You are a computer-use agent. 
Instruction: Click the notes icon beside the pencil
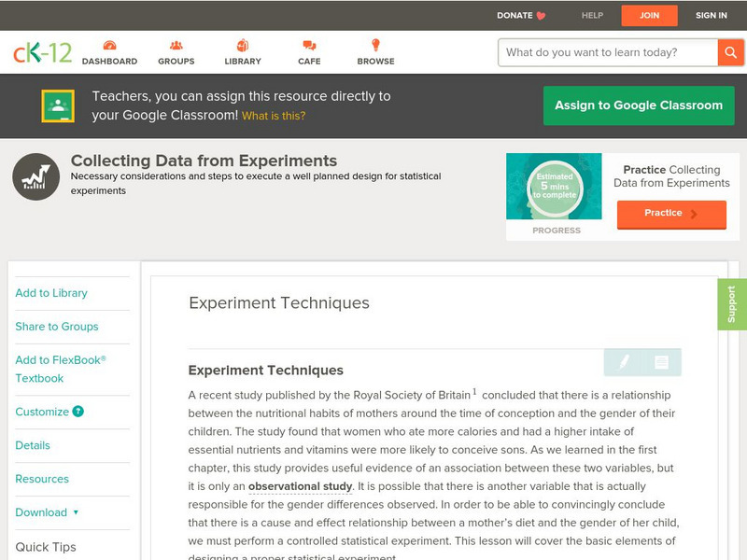(x=661, y=362)
